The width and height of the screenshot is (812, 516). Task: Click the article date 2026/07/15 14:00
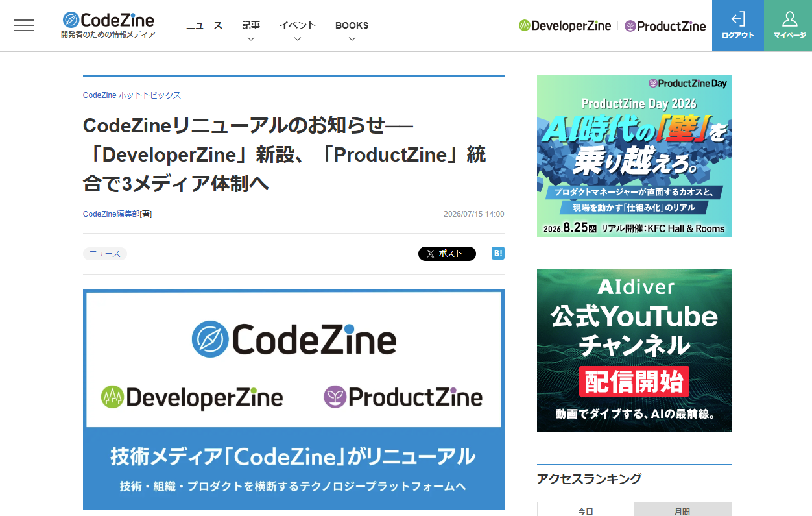(473, 214)
